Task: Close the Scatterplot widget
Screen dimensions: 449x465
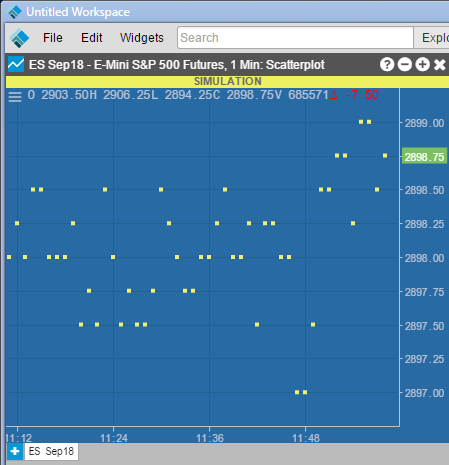Action: pyautogui.click(x=440, y=65)
